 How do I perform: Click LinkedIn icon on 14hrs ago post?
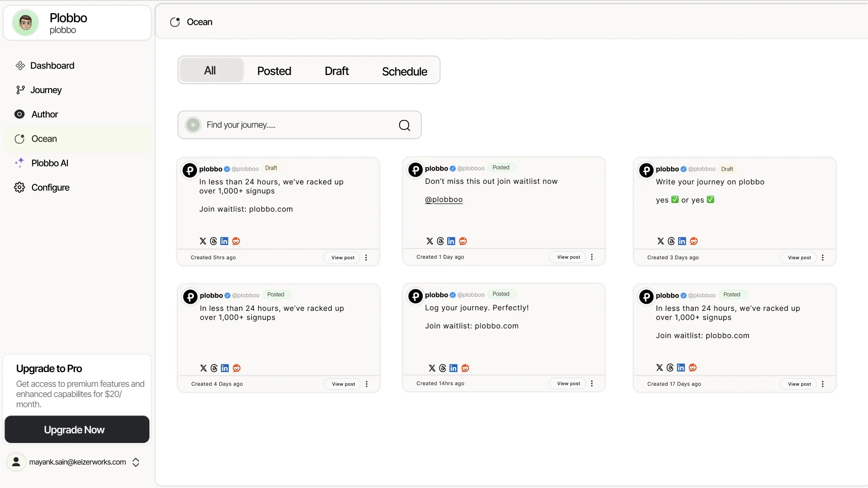coord(453,368)
